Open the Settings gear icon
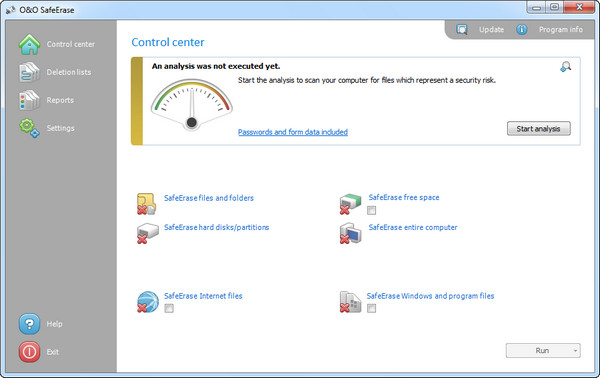This screenshot has height=378, width=600. [x=29, y=128]
